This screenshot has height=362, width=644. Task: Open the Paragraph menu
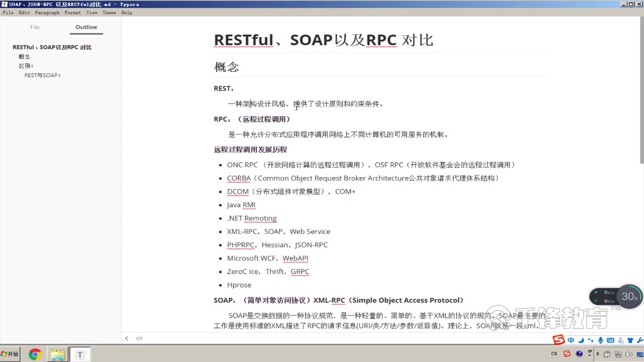(47, 13)
